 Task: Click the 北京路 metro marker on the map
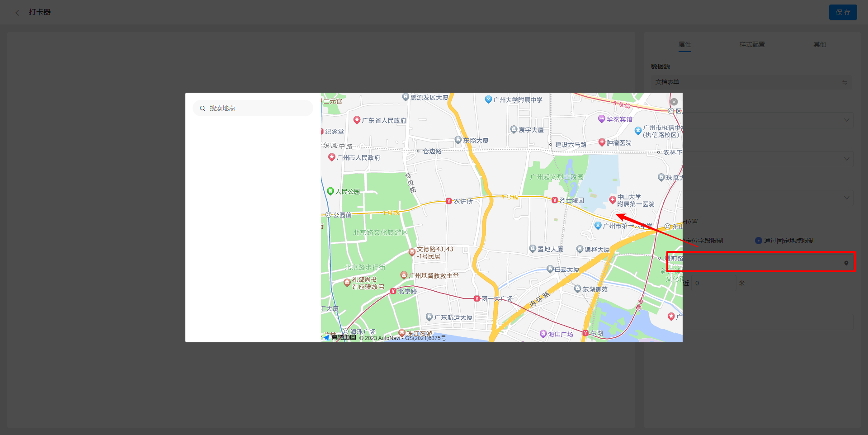(394, 291)
